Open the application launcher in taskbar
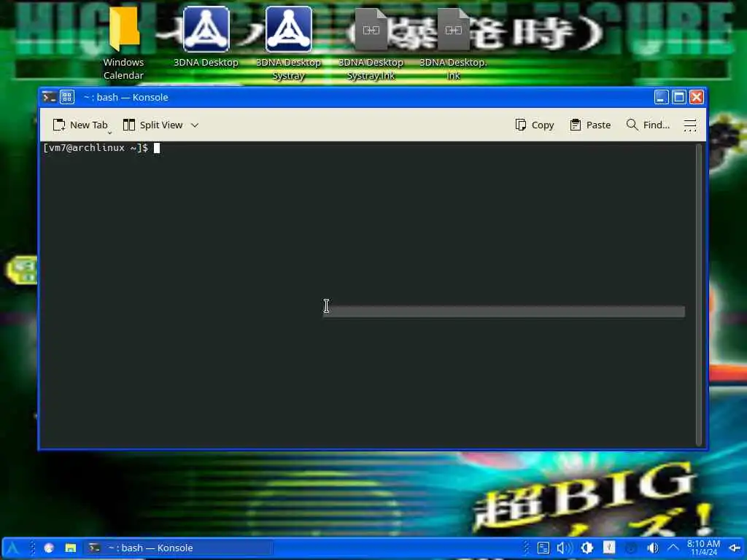This screenshot has height=560, width=747. tap(12, 548)
